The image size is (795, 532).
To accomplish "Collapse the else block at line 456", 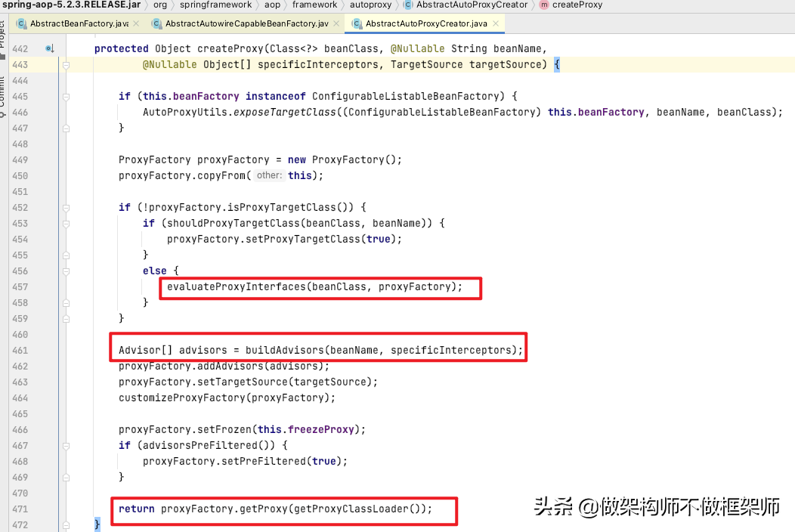I will (66, 271).
